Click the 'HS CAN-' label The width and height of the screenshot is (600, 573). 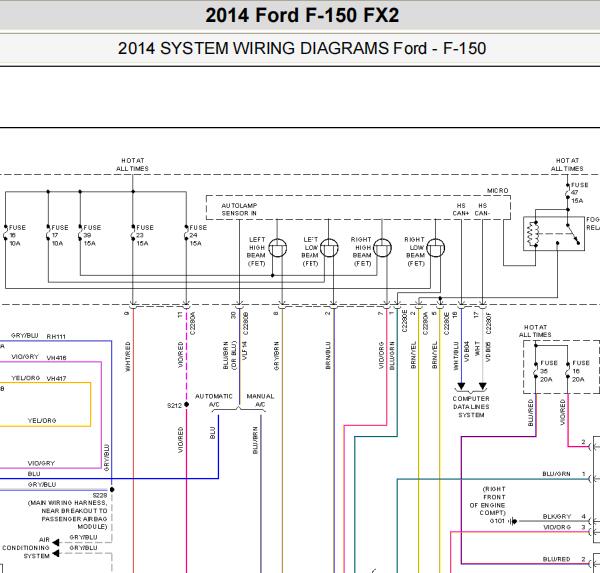click(x=482, y=209)
